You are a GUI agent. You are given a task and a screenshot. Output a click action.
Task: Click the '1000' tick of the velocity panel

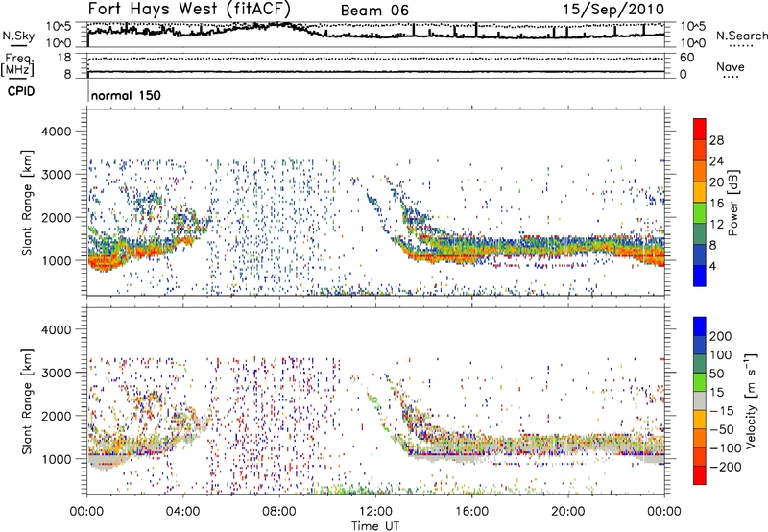[57, 459]
